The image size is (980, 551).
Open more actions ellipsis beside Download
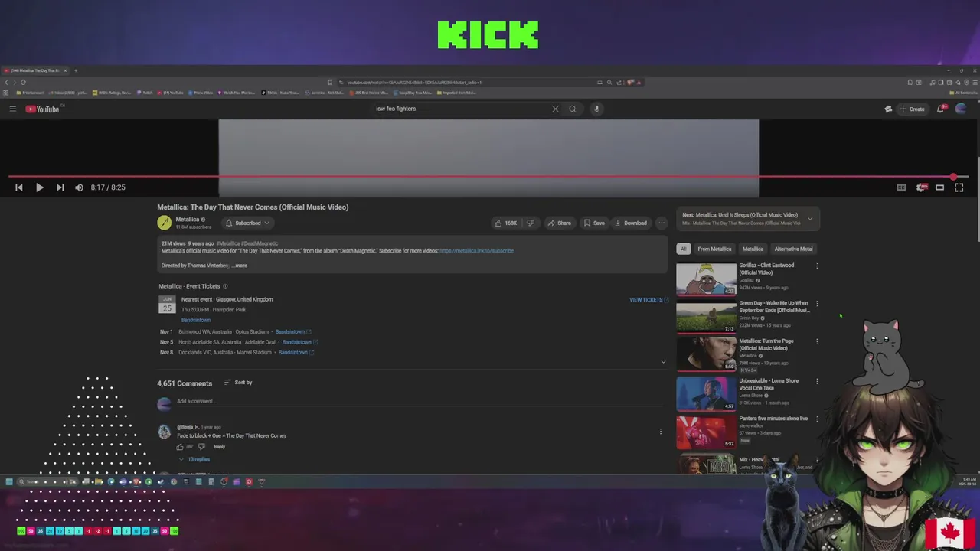point(661,223)
